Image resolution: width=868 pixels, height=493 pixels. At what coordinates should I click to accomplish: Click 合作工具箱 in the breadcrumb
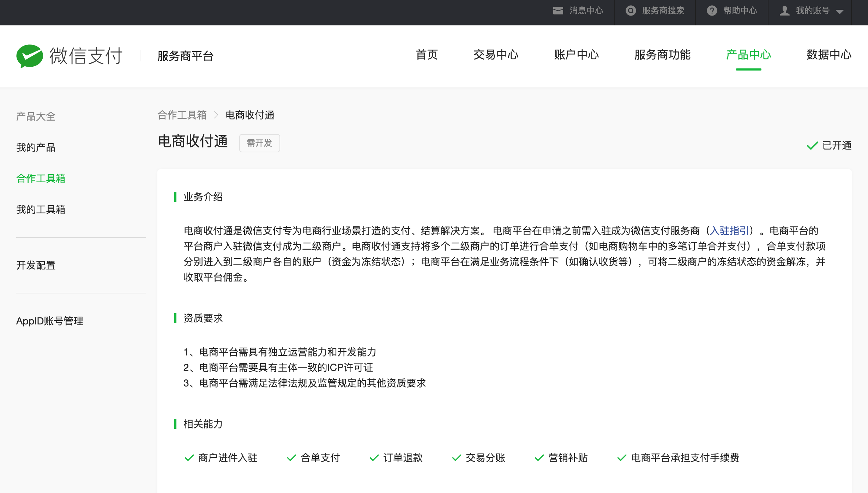pos(182,115)
